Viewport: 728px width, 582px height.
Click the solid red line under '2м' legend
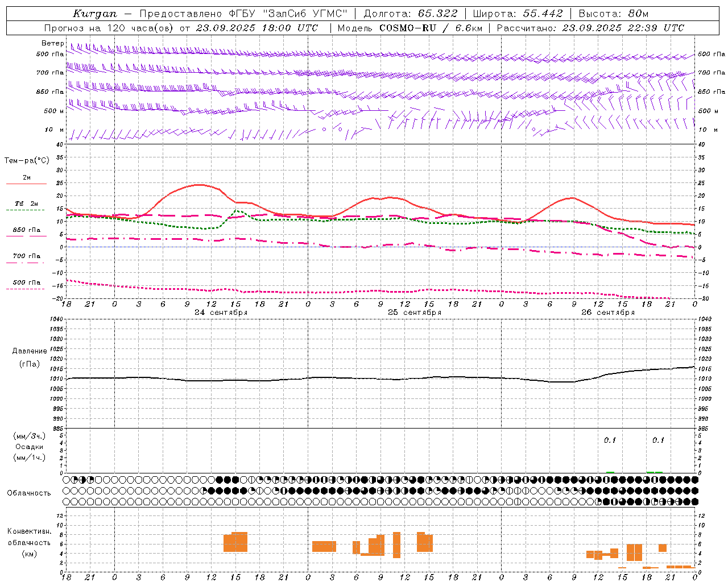click(x=26, y=184)
